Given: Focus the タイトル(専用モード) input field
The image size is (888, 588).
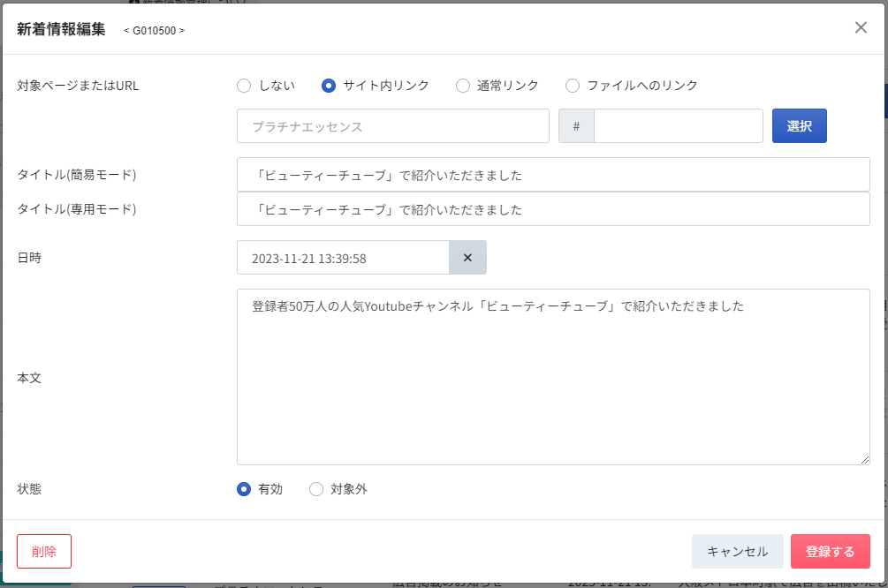Looking at the screenshot, I should [553, 209].
